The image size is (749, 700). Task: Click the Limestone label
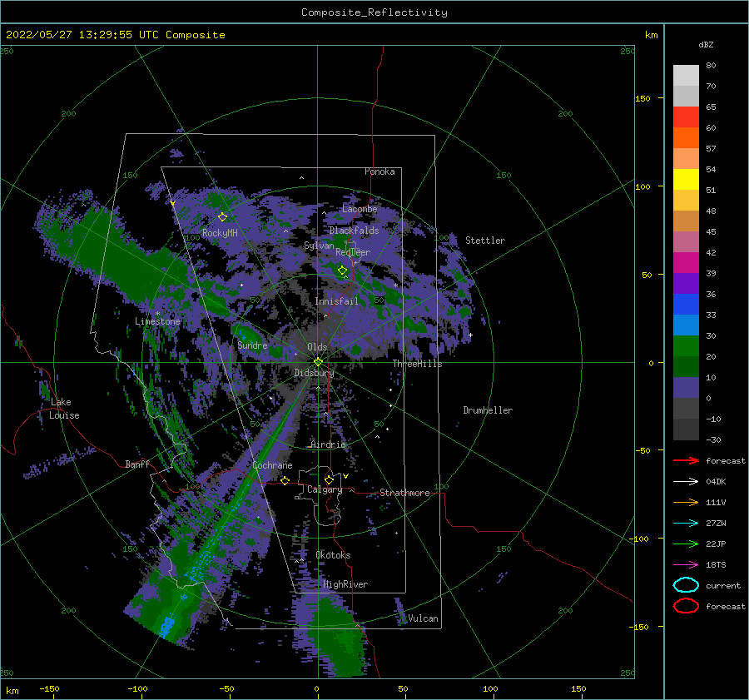point(157,321)
